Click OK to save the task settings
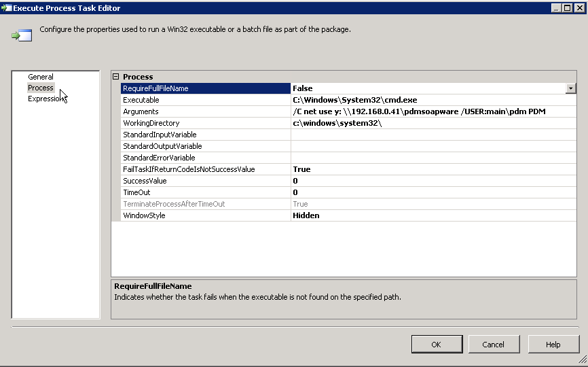 pos(436,345)
